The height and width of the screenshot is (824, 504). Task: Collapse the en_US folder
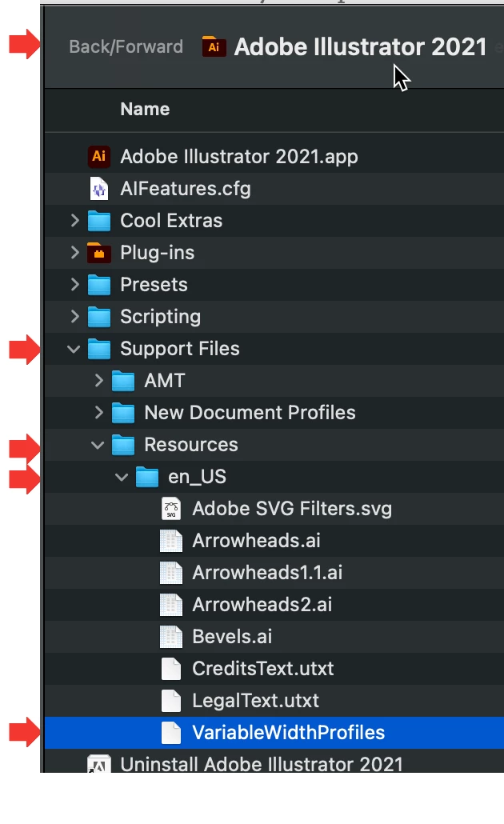click(x=122, y=477)
